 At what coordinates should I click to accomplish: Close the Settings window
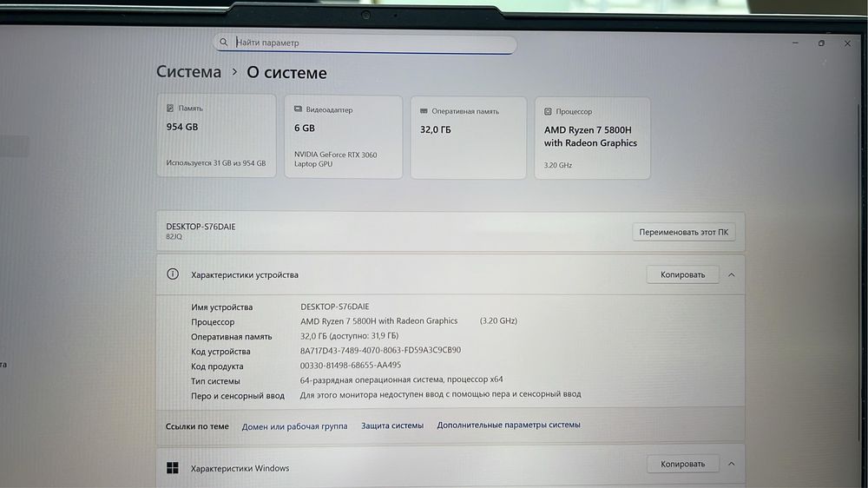click(x=847, y=43)
